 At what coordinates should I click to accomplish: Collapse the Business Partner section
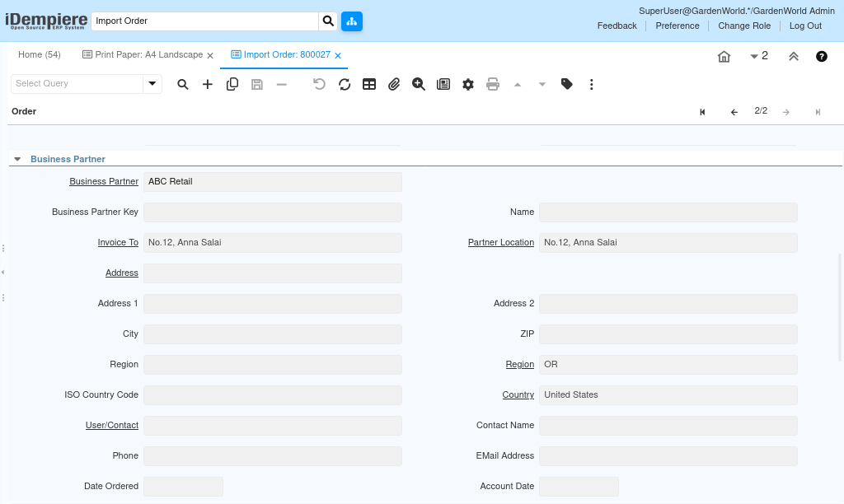[x=17, y=159]
